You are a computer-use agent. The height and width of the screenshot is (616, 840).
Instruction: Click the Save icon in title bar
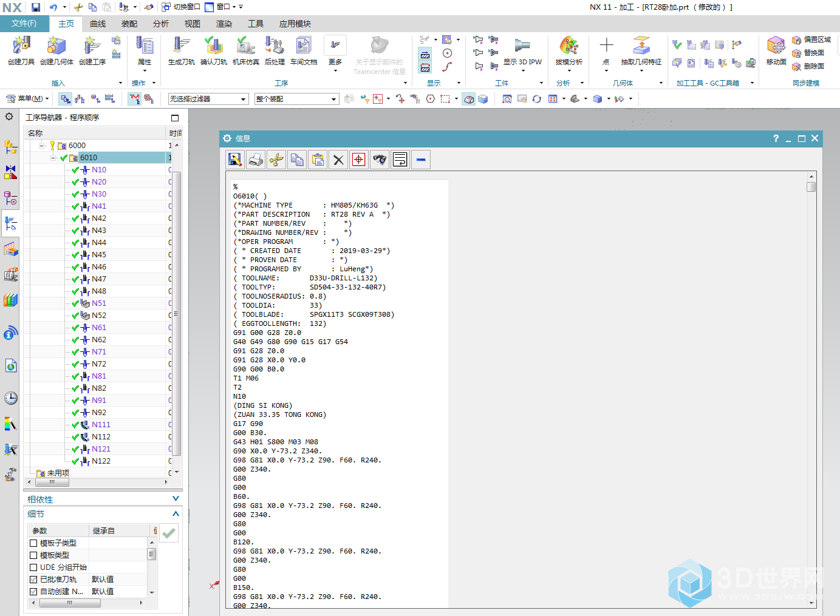coord(36,7)
